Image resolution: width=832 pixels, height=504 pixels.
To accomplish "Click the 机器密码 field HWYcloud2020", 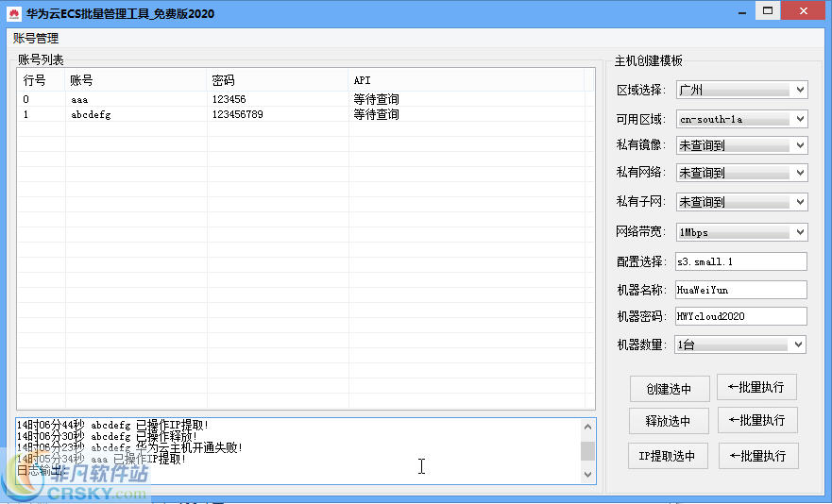I will click(741, 316).
